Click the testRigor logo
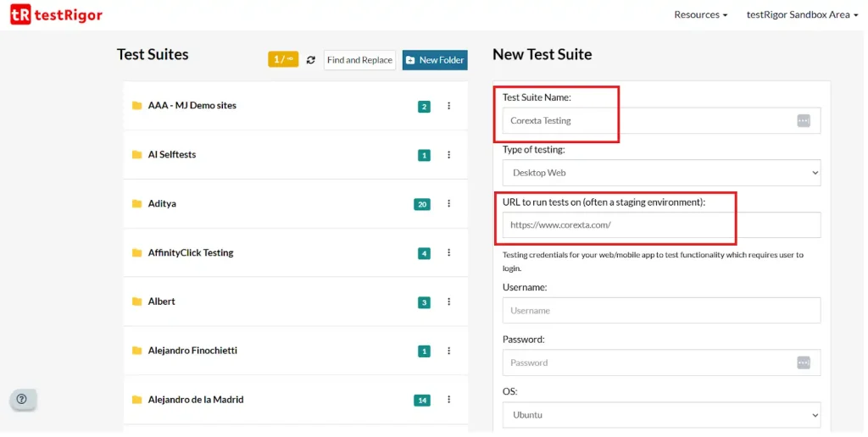 click(x=57, y=14)
